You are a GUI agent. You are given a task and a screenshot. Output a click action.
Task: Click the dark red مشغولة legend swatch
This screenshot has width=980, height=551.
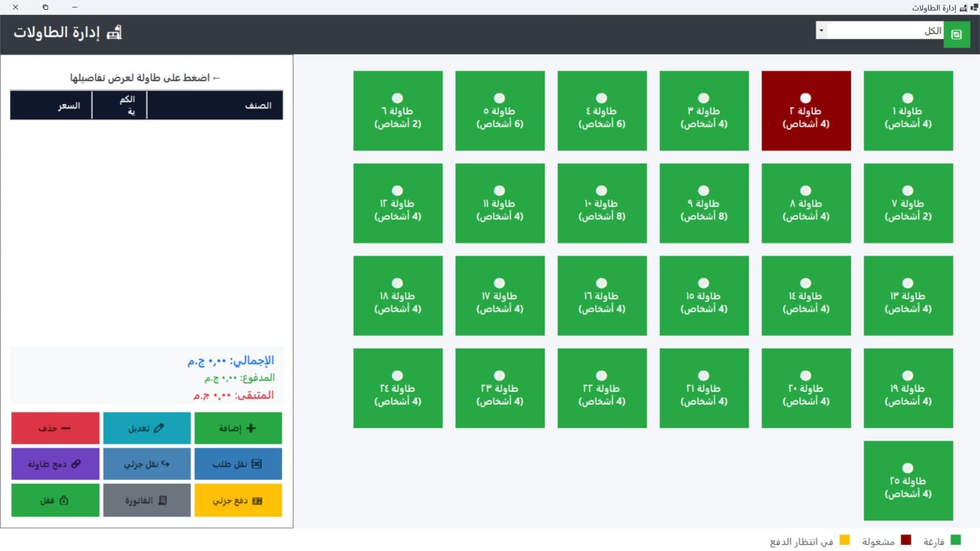(906, 540)
